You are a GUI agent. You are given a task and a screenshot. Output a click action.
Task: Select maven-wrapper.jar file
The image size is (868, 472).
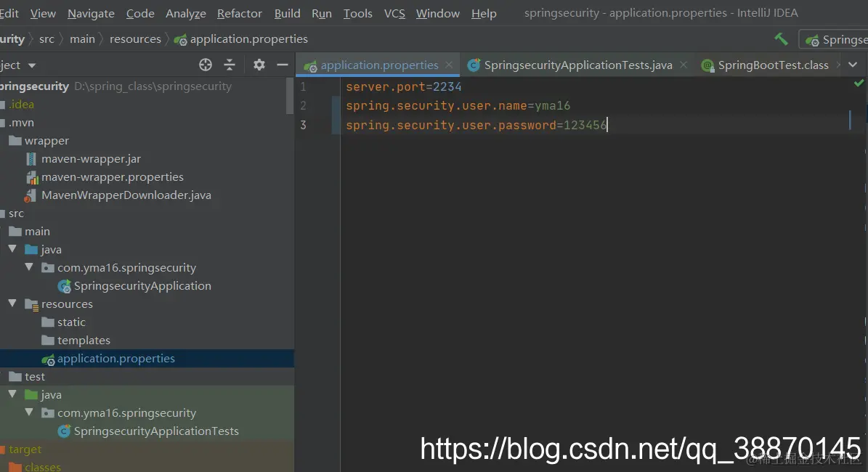(91, 159)
